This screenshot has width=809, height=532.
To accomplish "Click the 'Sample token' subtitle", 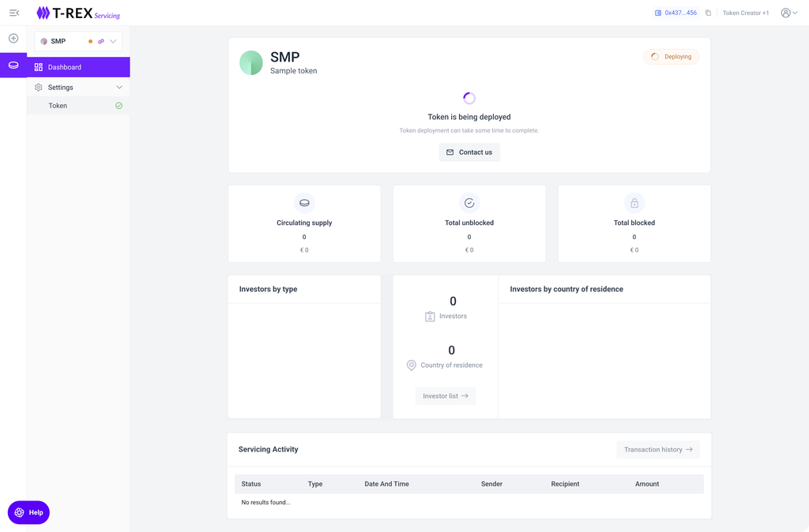I will coord(294,71).
